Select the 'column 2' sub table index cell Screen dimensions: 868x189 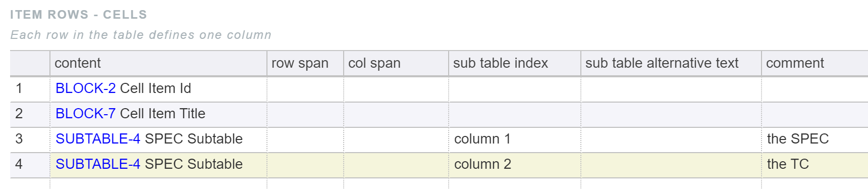515,165
